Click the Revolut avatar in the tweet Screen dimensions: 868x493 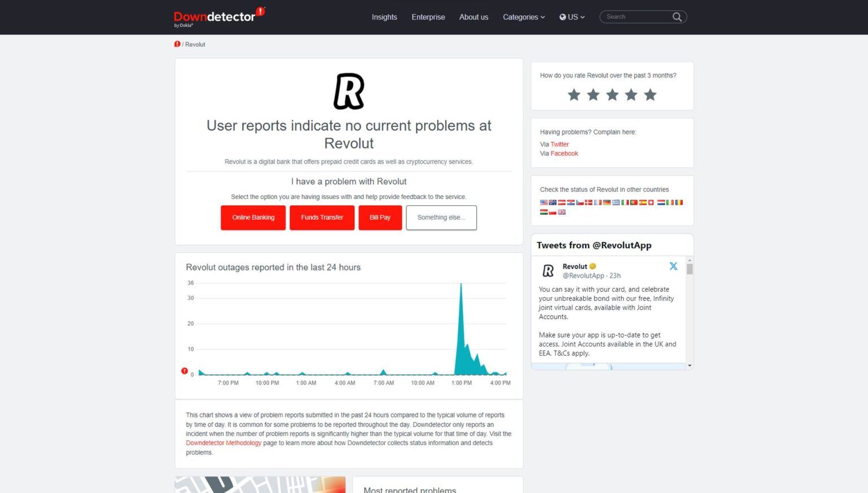tap(548, 271)
